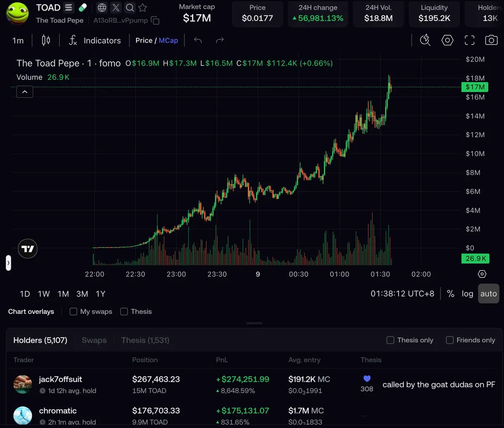Expand the left side panel arrow

click(x=8, y=263)
